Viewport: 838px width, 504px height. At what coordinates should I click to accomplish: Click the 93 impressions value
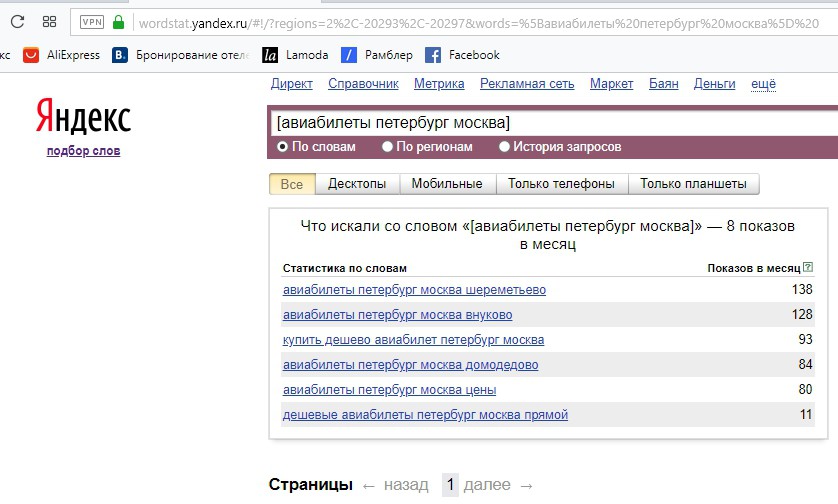coord(805,340)
